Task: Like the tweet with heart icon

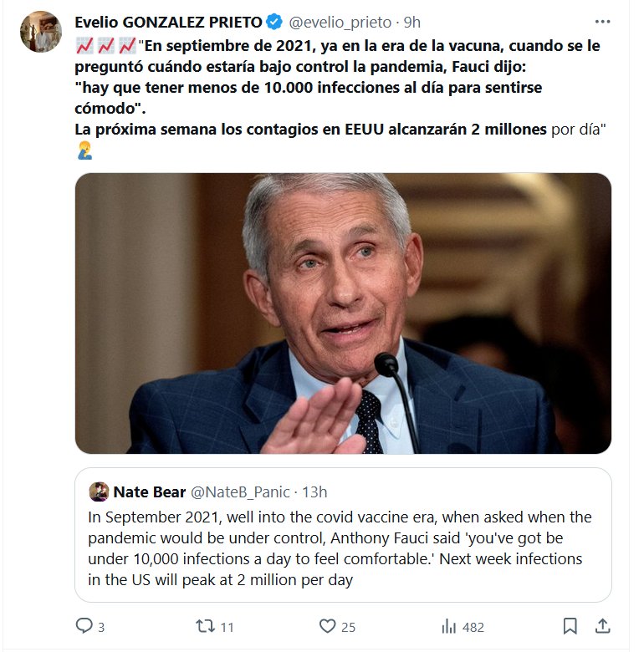Action: 328,626
